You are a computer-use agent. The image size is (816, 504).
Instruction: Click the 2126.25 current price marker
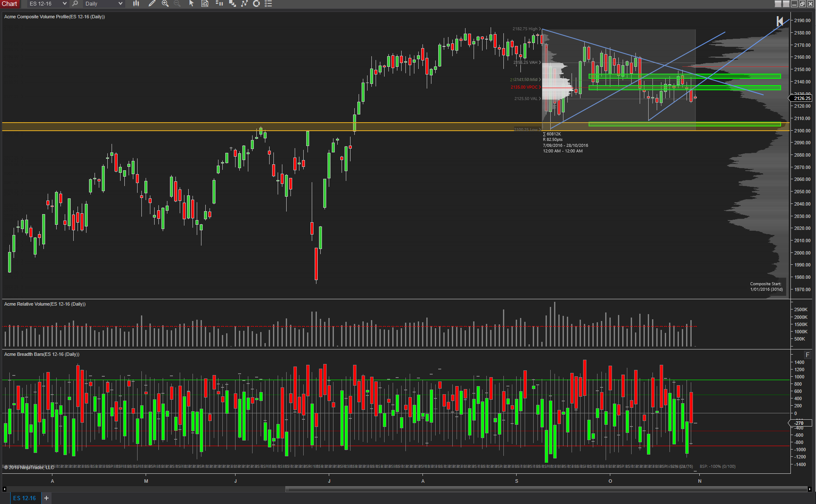pyautogui.click(x=802, y=98)
